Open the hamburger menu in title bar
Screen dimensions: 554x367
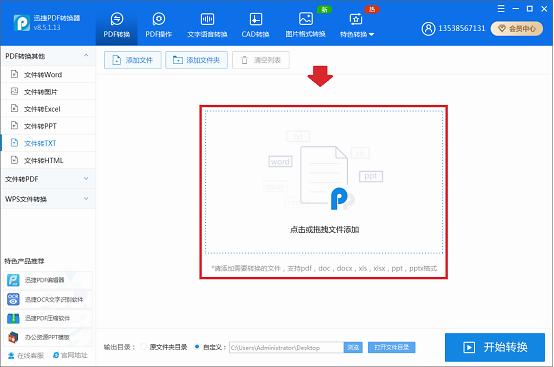click(x=501, y=9)
